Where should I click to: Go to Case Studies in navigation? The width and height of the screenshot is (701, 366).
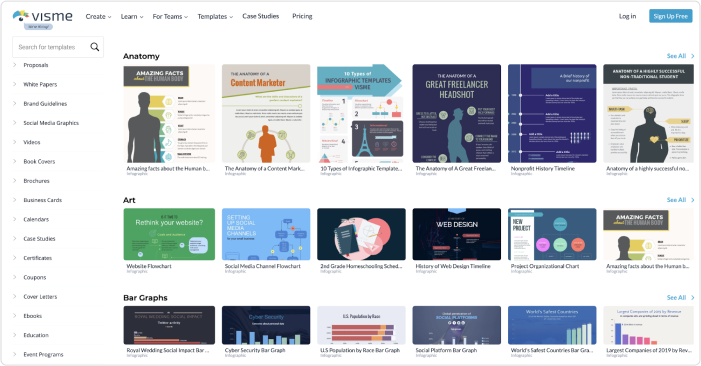(261, 16)
